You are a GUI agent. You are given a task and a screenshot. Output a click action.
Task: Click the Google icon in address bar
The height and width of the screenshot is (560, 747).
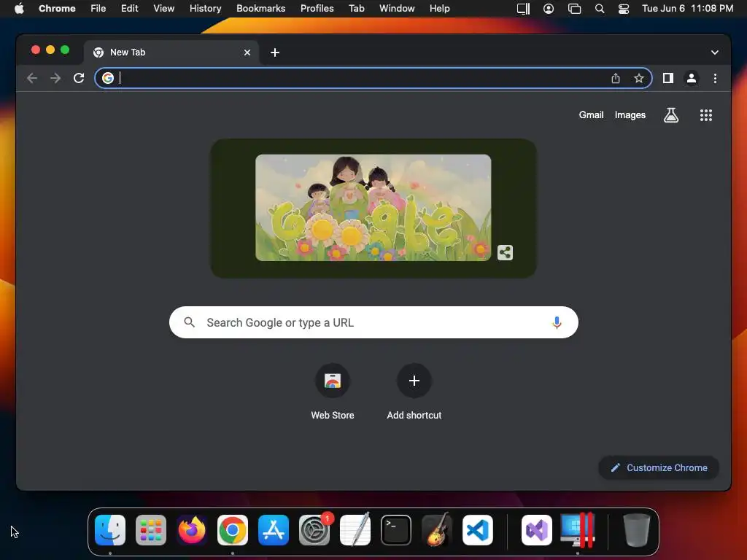(108, 78)
